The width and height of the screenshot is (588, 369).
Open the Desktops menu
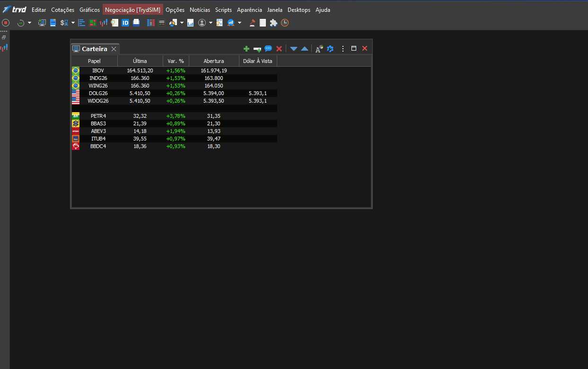[299, 9]
